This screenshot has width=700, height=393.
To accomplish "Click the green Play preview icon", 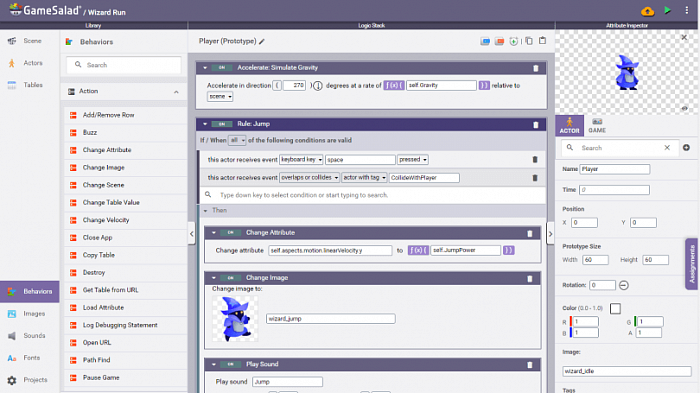I will pos(667,10).
